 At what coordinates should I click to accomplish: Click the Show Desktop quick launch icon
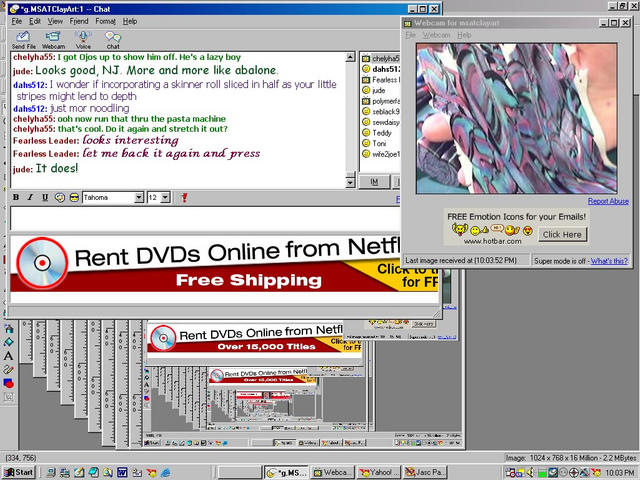pos(79,473)
